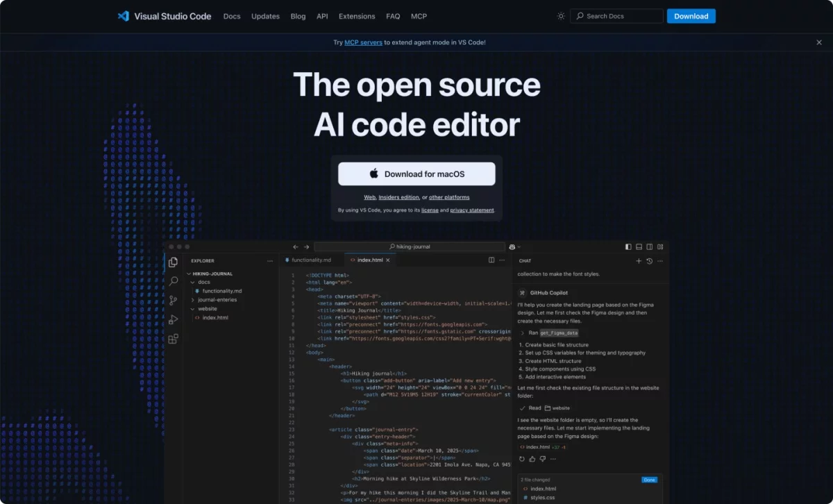The image size is (833, 504).
Task: Toggle website light/dark theme
Action: click(561, 16)
